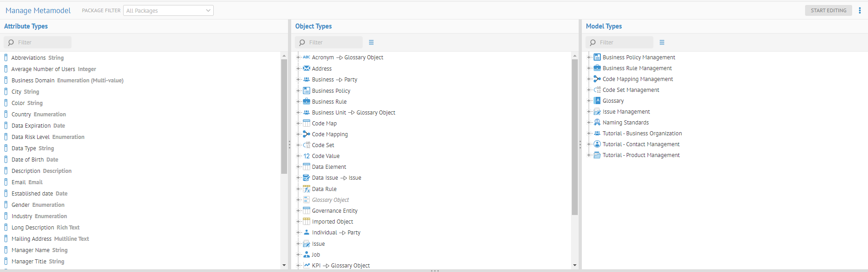Open the vertical three-dot options menu

tap(860, 10)
